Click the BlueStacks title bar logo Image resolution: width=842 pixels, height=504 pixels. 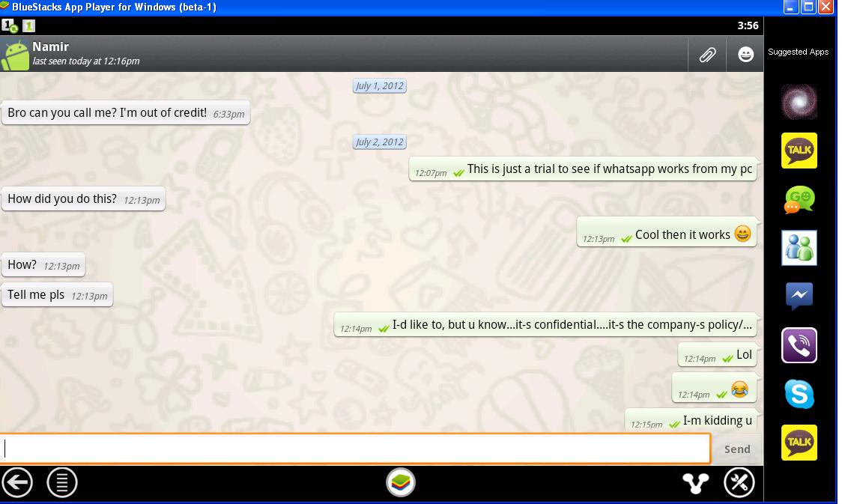[x=4, y=7]
